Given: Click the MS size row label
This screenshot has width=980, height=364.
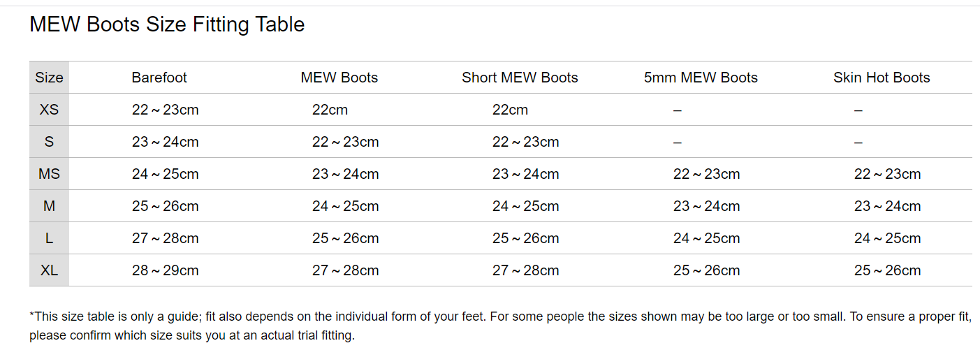Looking at the screenshot, I should coord(49,174).
